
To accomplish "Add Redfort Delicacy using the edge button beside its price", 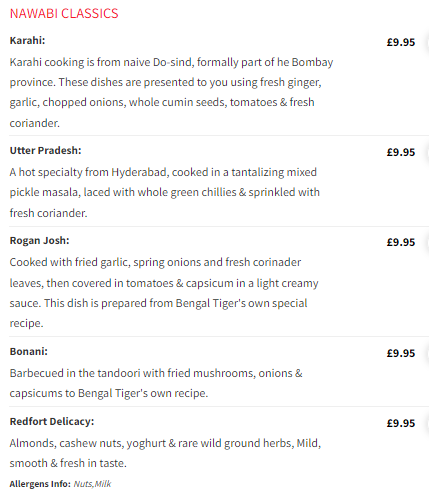I will [x=427, y=424].
